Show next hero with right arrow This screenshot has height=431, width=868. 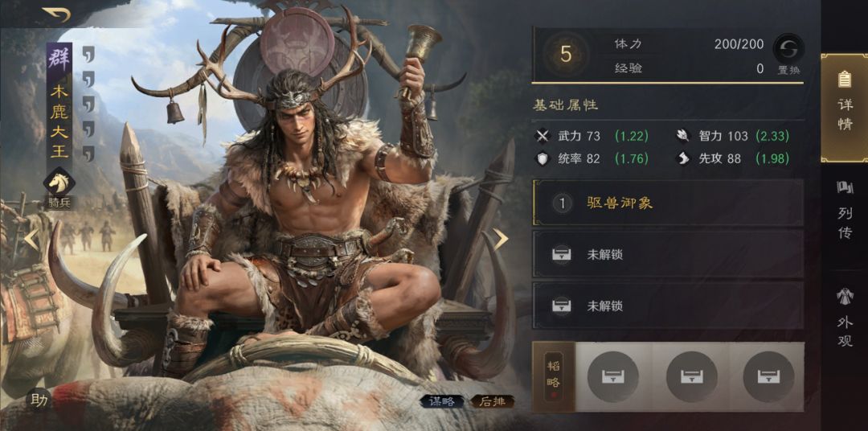click(x=501, y=239)
